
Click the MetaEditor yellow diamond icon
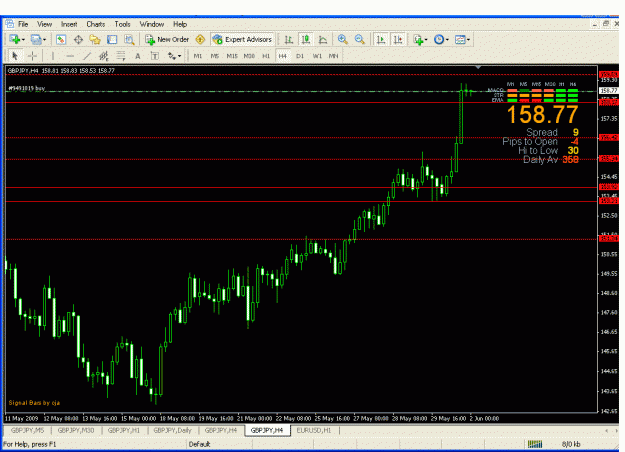200,39
